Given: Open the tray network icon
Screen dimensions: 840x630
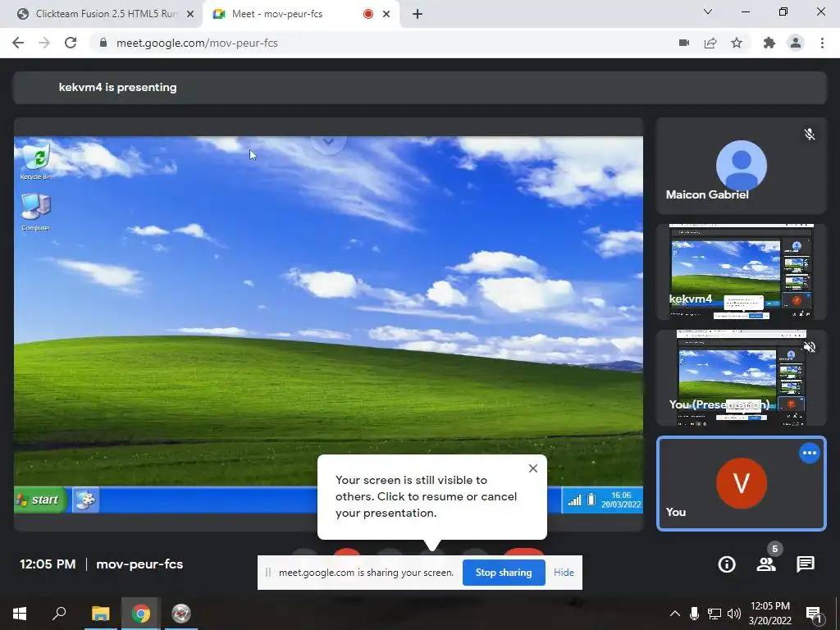Looking at the screenshot, I should click(714, 614).
